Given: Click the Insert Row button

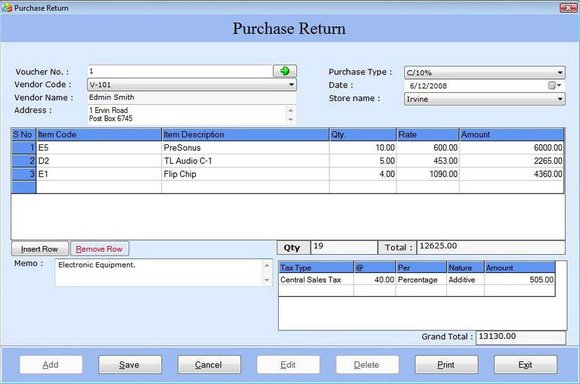Looking at the screenshot, I should tap(40, 249).
